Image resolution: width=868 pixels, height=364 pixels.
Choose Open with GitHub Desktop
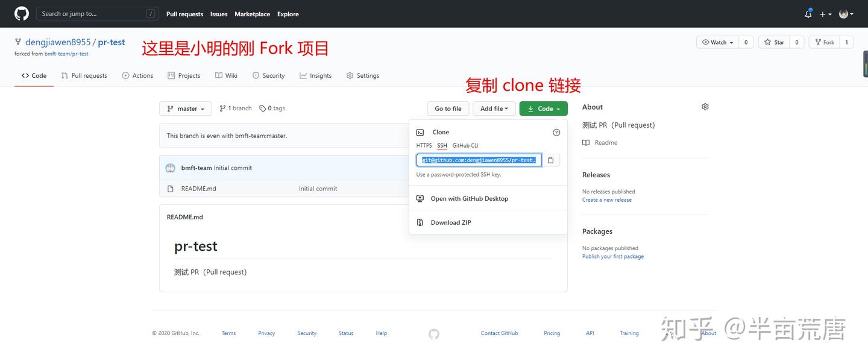coord(488,198)
